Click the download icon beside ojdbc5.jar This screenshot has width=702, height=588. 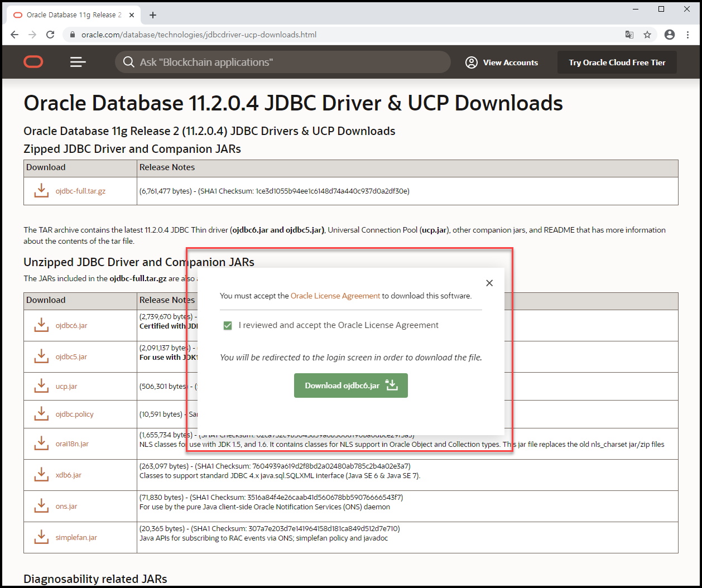point(41,356)
